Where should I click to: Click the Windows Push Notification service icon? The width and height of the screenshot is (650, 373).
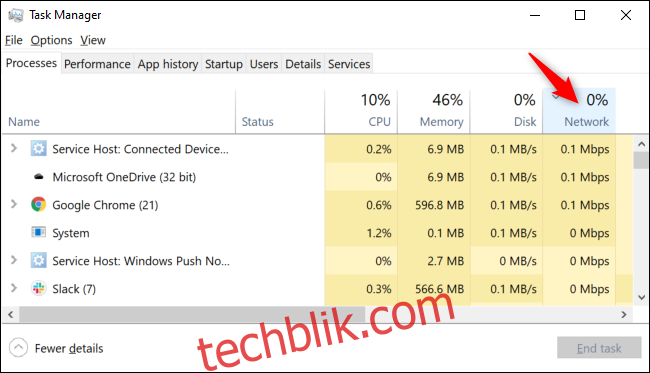(39, 260)
